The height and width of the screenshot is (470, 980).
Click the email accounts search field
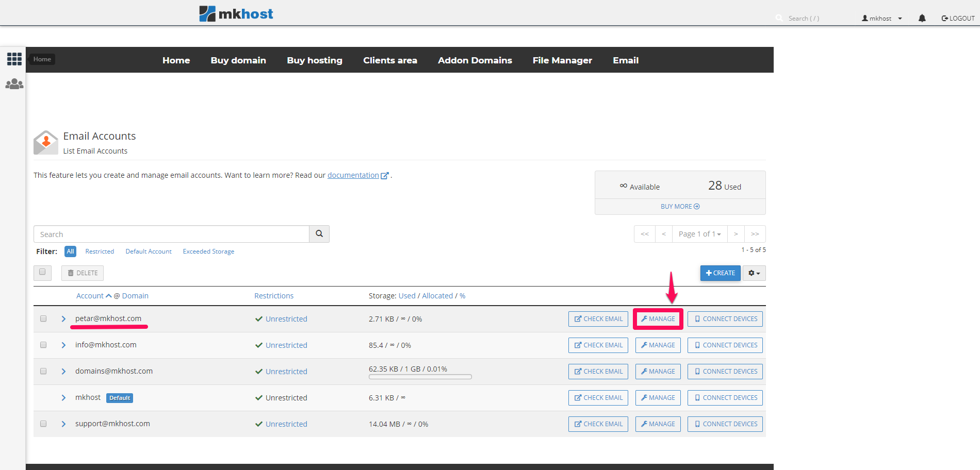(x=171, y=234)
